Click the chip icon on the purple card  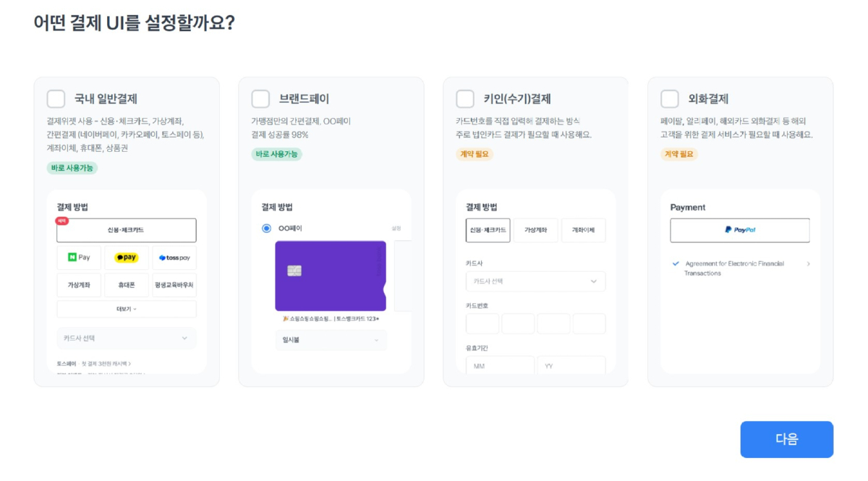click(x=294, y=271)
